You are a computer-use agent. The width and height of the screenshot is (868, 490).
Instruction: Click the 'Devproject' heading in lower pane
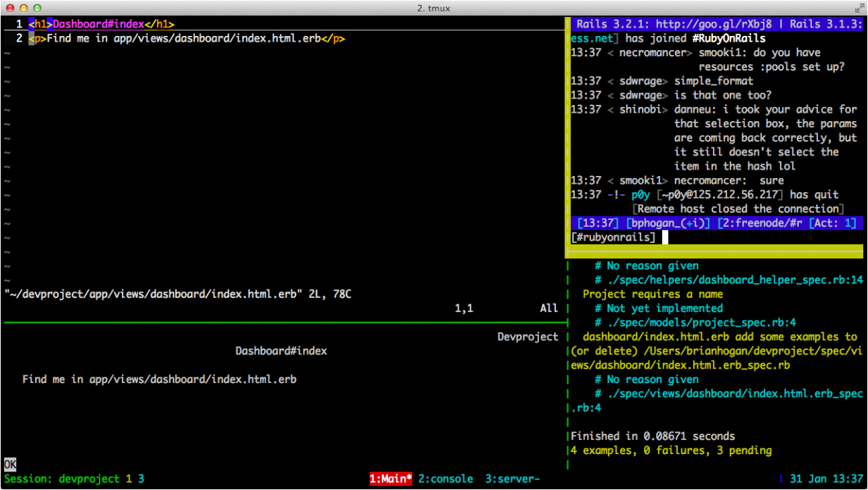528,337
